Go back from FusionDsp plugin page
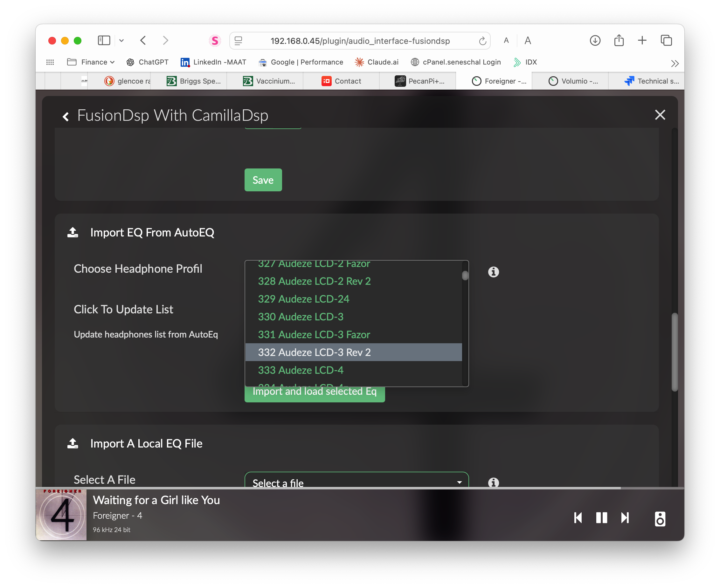 click(x=66, y=117)
